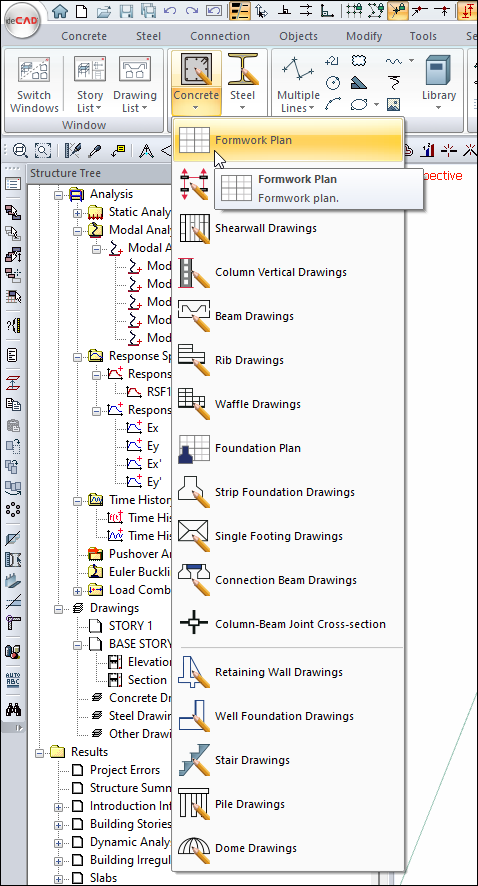Open the Drawing List dropdown
The height and width of the screenshot is (886, 478).
point(134,83)
